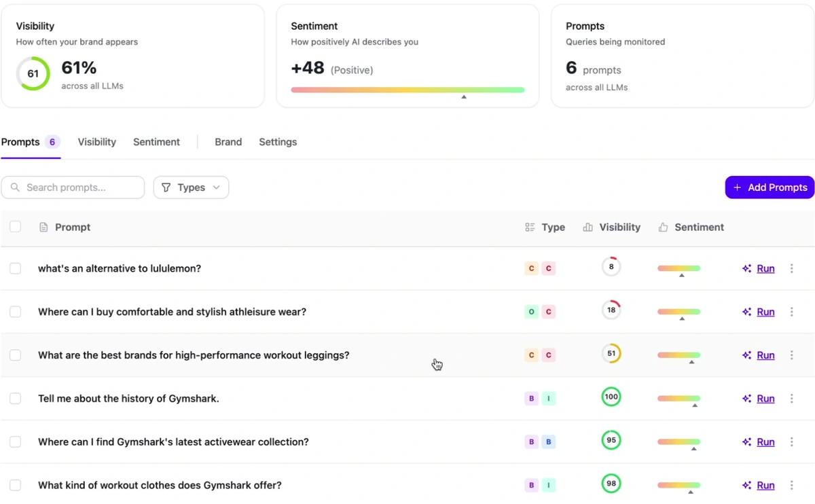Click visibility score 100 gauge
The width and height of the screenshot is (815, 504).
pyautogui.click(x=611, y=397)
